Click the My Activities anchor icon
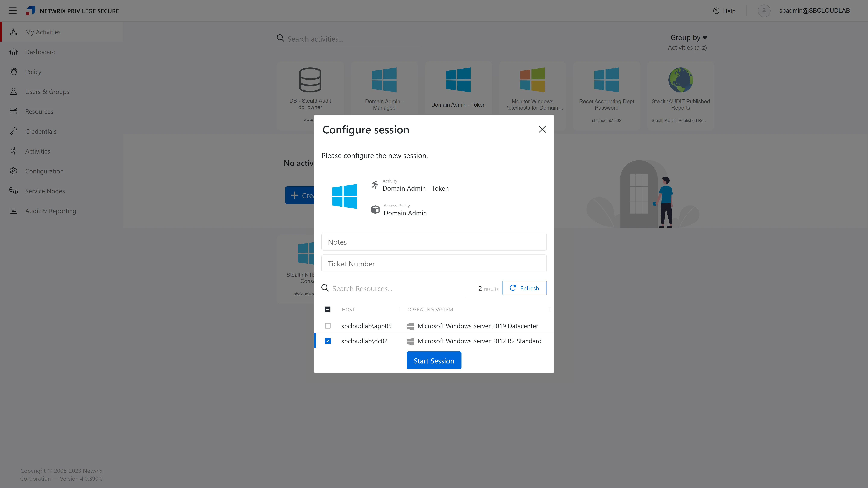This screenshot has height=488, width=868. coord(13,32)
